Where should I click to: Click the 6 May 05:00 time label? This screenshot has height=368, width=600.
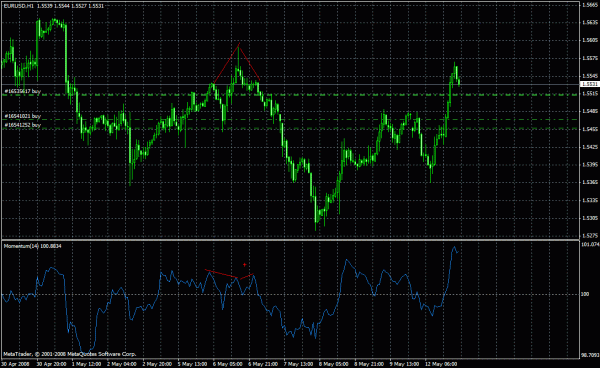227,364
